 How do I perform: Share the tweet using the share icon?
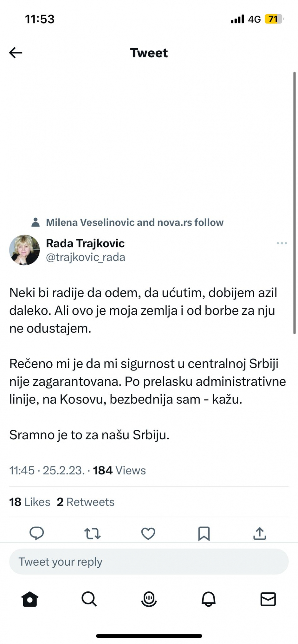(260, 533)
